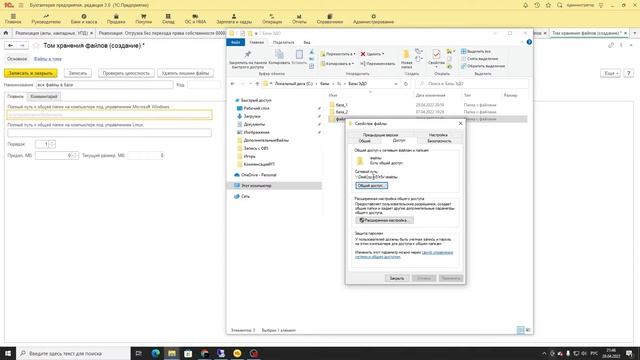640x360 pixels.
Task: Click the Linux path input field
Action: [109, 133]
